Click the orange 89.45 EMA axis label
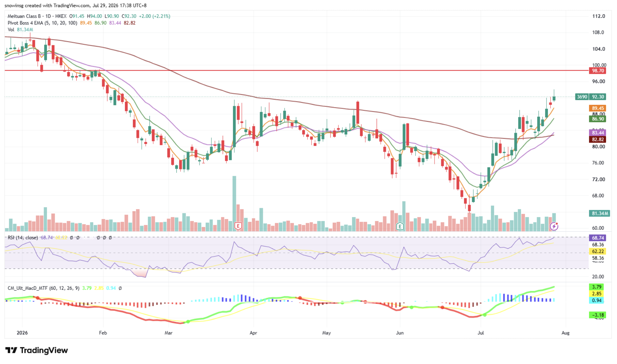617x364 pixels. coord(598,108)
